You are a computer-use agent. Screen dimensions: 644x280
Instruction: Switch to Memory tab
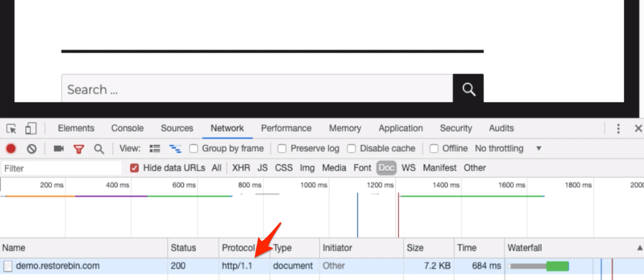click(345, 129)
